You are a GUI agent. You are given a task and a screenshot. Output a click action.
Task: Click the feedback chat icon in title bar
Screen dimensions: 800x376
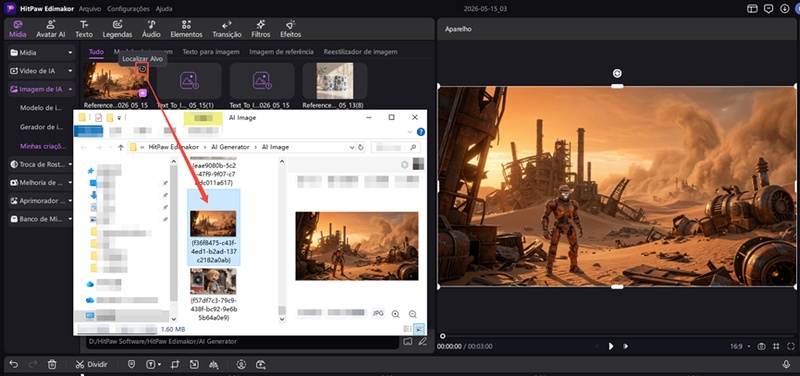(x=768, y=9)
